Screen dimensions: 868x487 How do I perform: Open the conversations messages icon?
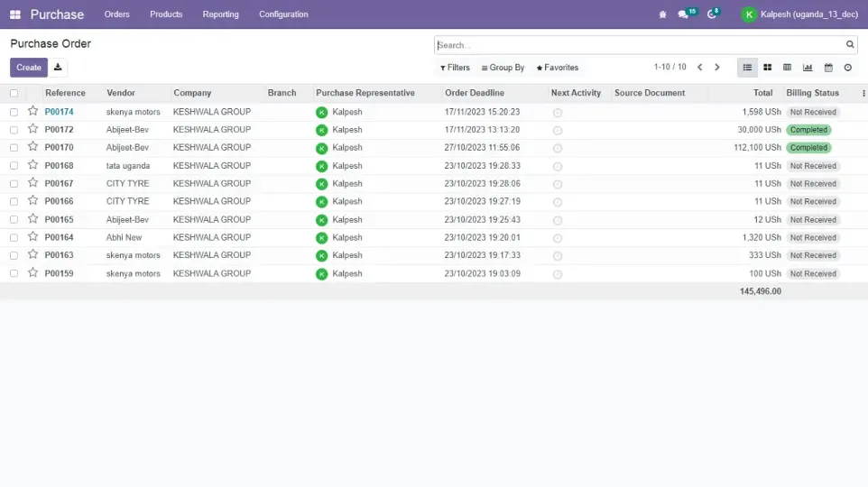point(684,14)
